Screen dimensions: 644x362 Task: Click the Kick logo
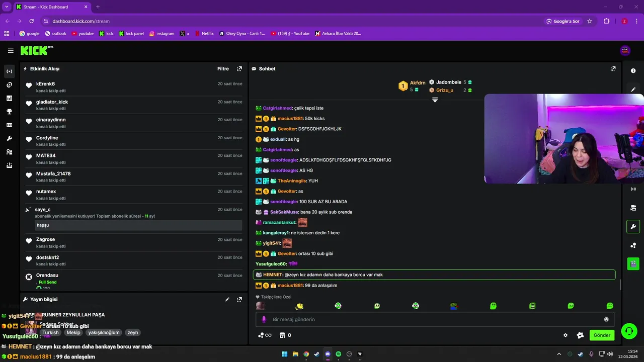[x=36, y=50]
